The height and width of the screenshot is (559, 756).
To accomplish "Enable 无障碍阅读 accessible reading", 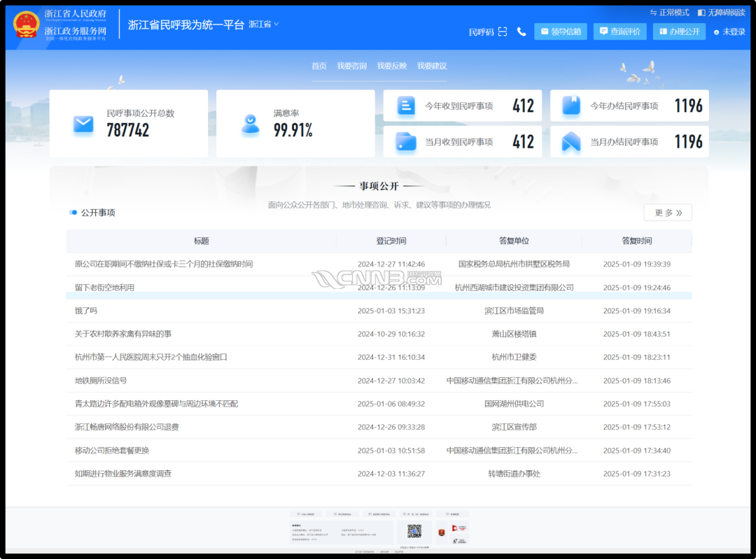I will pyautogui.click(x=721, y=13).
